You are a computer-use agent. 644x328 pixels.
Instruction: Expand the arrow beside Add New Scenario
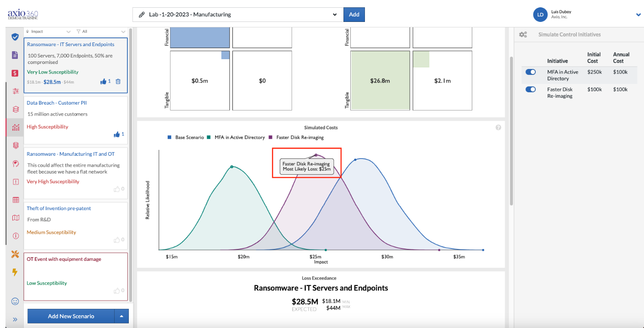click(x=121, y=316)
